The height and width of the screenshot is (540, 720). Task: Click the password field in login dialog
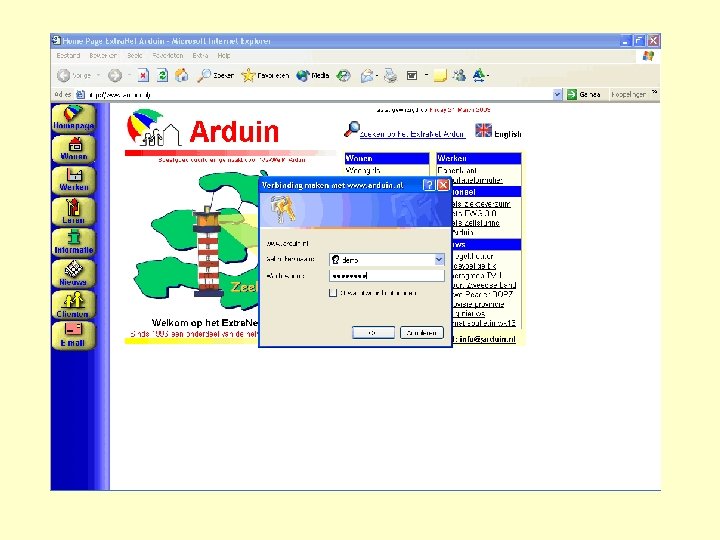click(x=387, y=276)
